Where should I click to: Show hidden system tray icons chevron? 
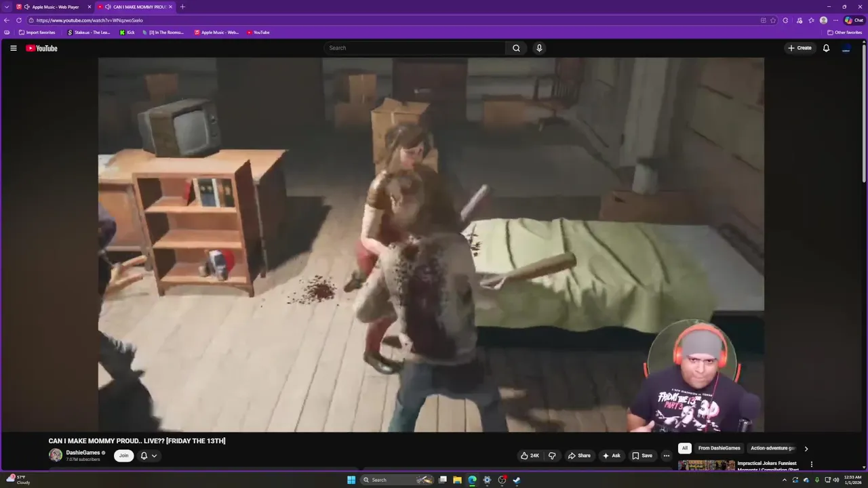785,480
